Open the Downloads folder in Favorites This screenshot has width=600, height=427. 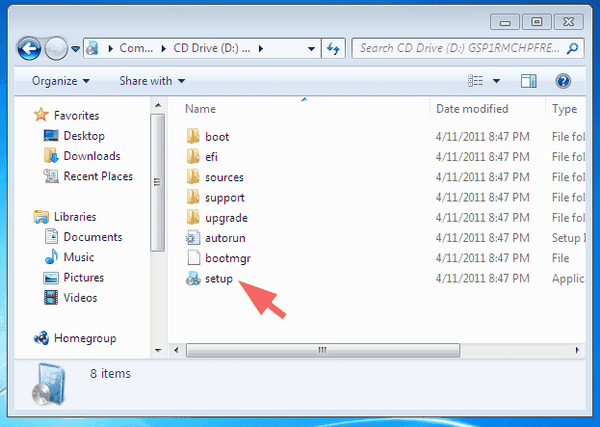point(92,156)
